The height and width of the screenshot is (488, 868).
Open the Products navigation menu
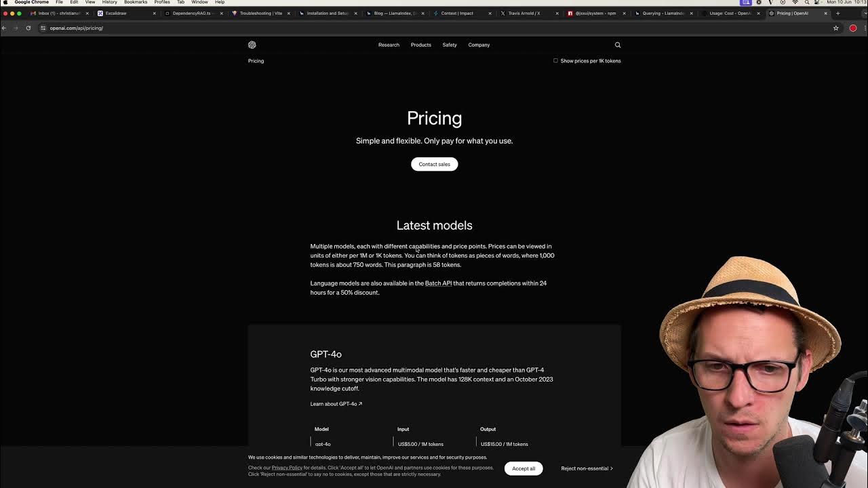420,45
